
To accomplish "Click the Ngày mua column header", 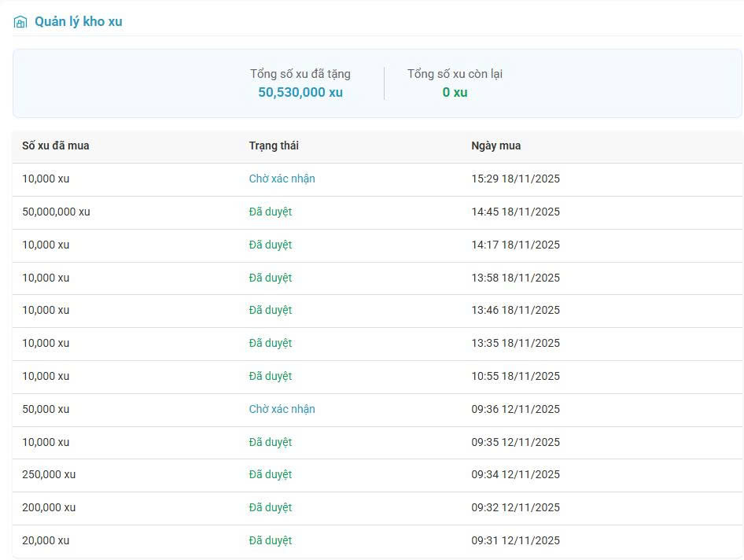I will click(495, 146).
